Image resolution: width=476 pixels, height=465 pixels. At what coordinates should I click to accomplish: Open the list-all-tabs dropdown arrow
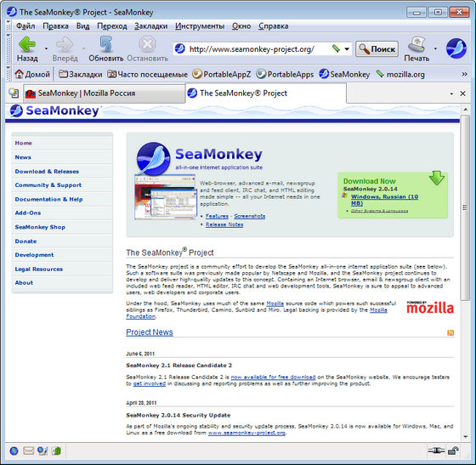tap(451, 94)
